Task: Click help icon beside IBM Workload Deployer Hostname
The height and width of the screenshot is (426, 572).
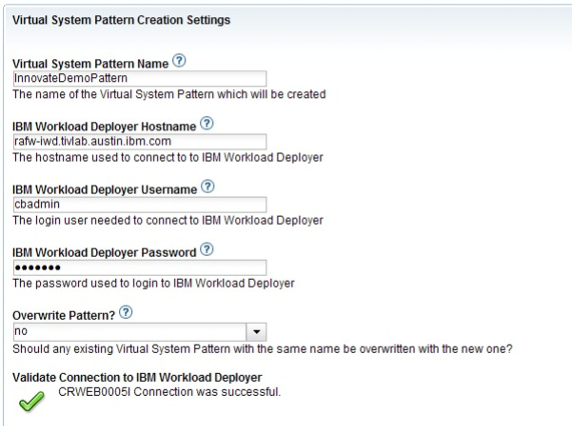Action: (x=207, y=124)
